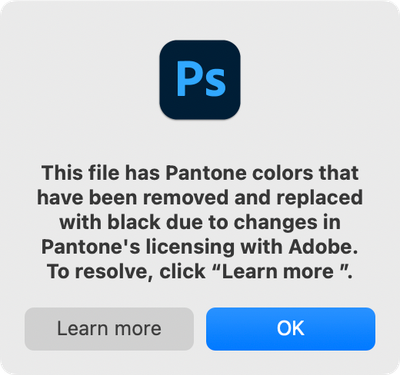Click empty dialog area beside the Ps icon
The image size is (400, 375).
point(300,80)
